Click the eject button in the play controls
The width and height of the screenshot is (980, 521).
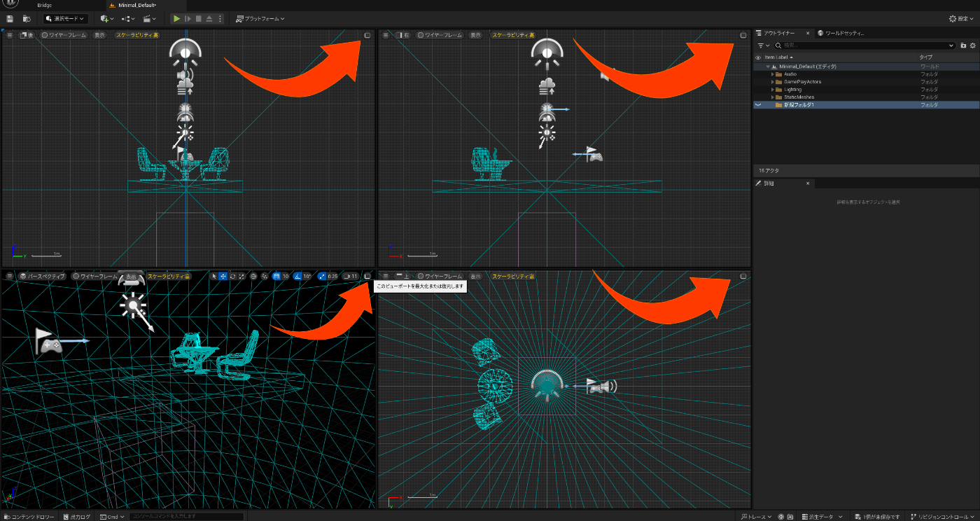coord(209,19)
